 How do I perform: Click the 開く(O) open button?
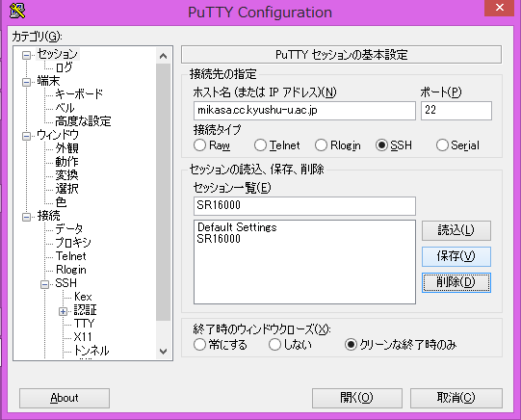coord(357,398)
